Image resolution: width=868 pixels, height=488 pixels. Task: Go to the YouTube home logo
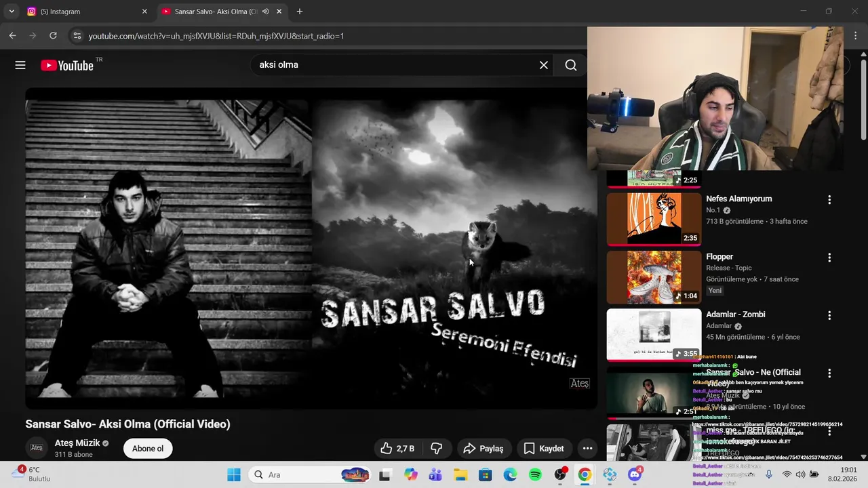click(66, 65)
